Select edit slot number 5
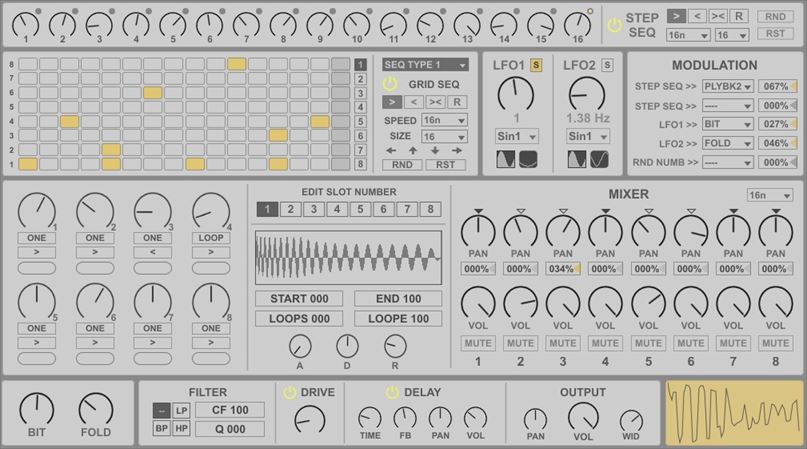Viewport: 807px width, 449px height. 359,209
